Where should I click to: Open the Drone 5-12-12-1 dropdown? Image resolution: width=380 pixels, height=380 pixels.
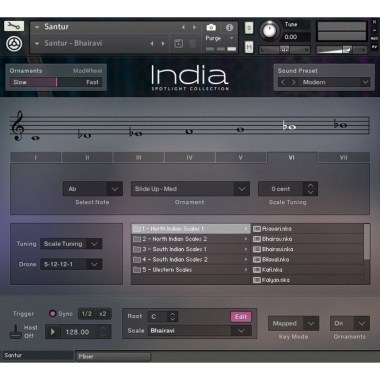coord(71,264)
